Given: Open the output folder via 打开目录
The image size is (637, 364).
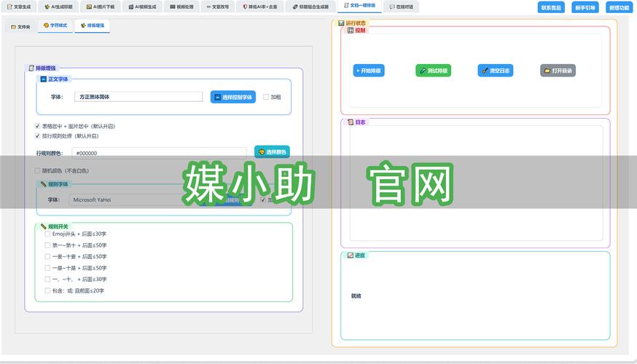Looking at the screenshot, I should point(558,71).
